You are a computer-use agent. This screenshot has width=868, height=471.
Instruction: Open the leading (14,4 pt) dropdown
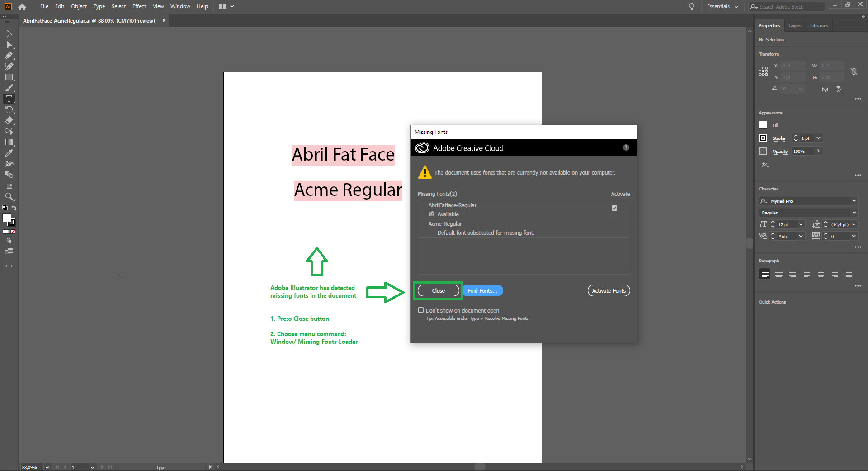tap(854, 224)
